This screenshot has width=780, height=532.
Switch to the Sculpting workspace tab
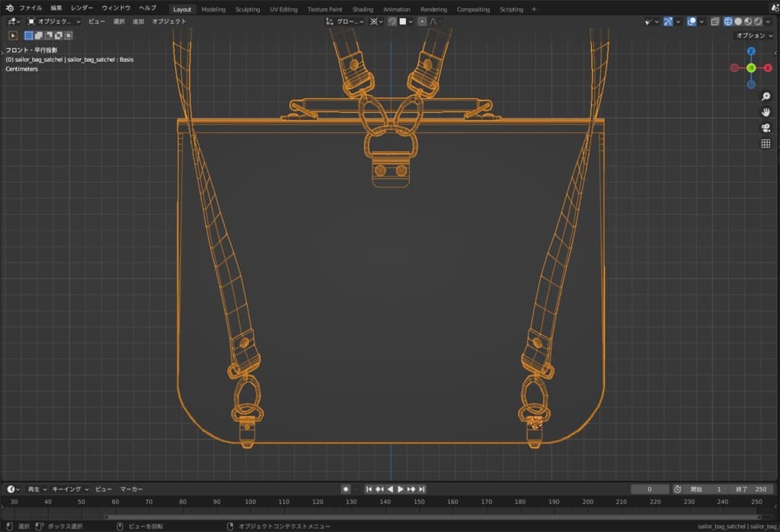click(248, 9)
